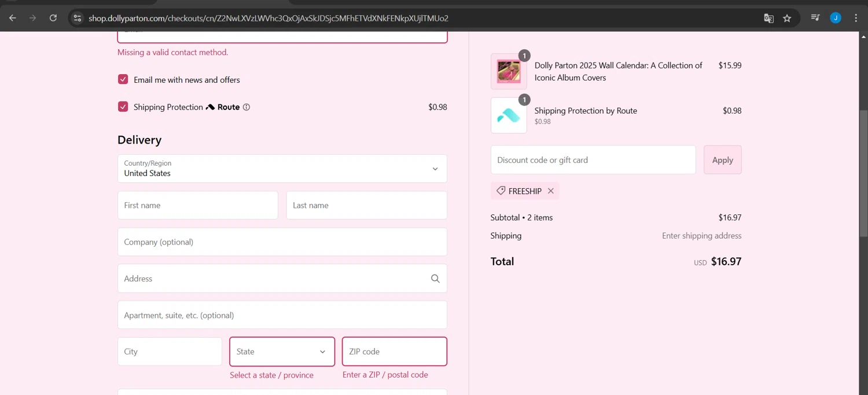Click the Apply discount button
Screen dimensions: 868x395
click(722, 160)
